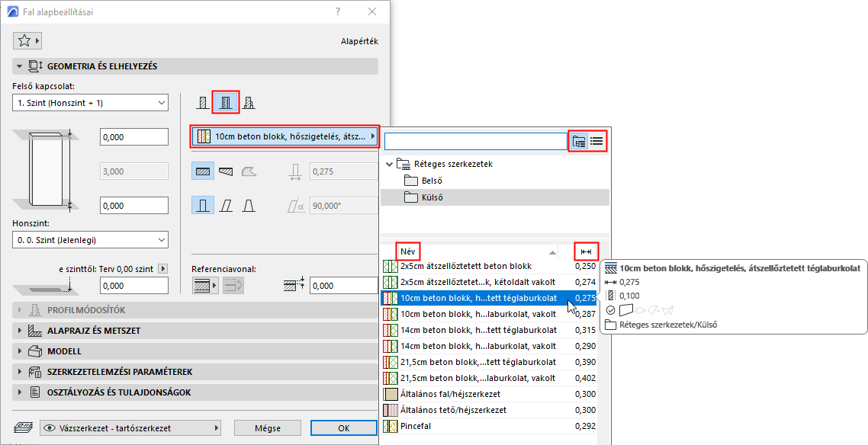Viewport: 868px width, 445px height.
Task: Choose the polygonal wall geometry icon
Action: coord(249,171)
